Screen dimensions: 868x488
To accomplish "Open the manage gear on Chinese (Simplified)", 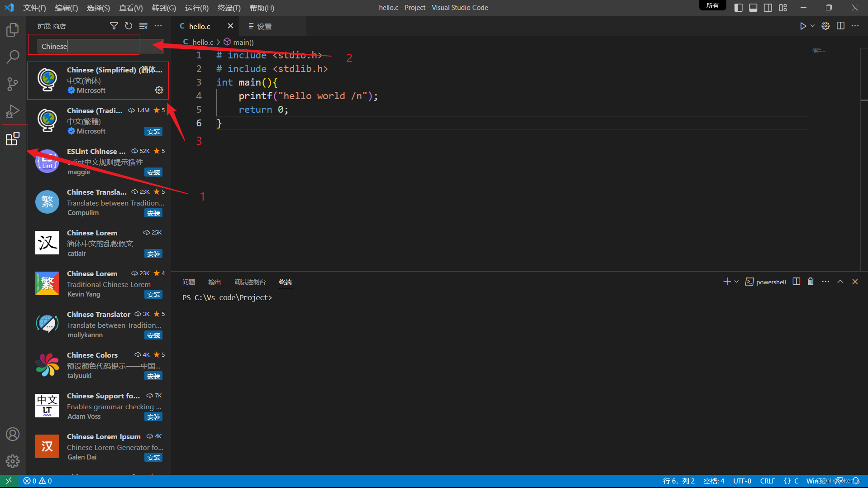I will pyautogui.click(x=159, y=90).
